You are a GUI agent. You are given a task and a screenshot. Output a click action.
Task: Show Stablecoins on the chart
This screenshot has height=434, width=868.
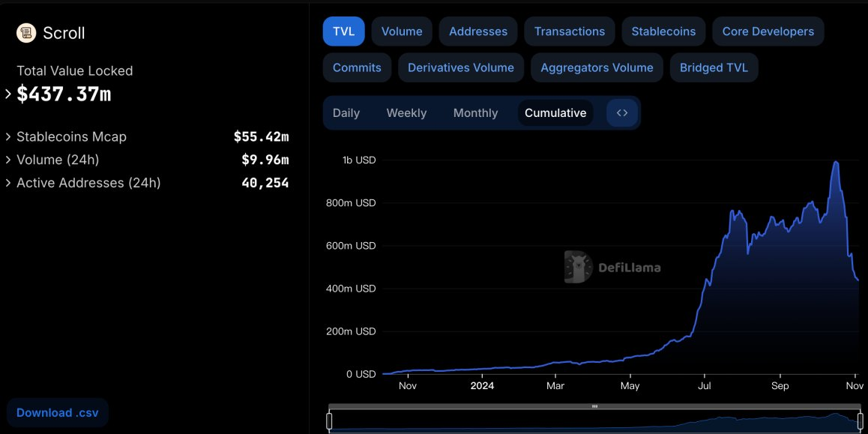click(663, 31)
